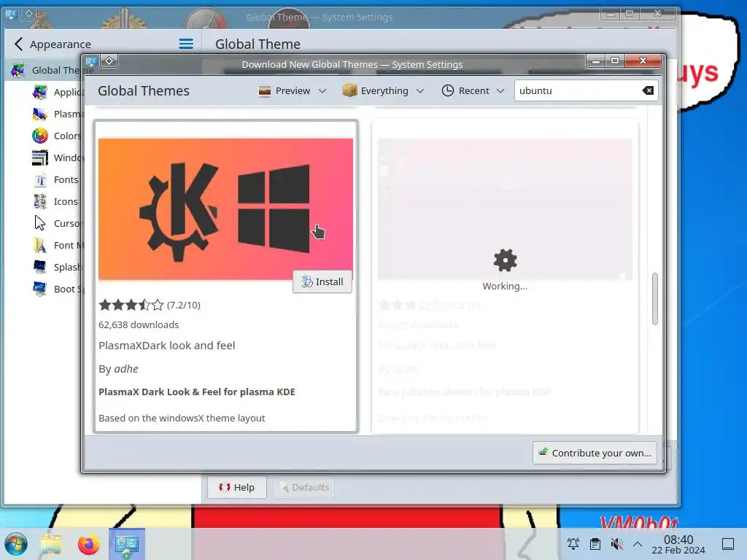Click Help button in System Settings
747x560 pixels.
pyautogui.click(x=237, y=487)
